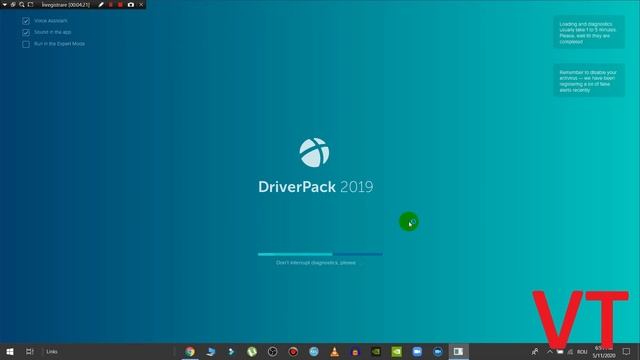Click the recorder zoom magnifier icon
The width and height of the screenshot is (640, 360).
(22, 4)
